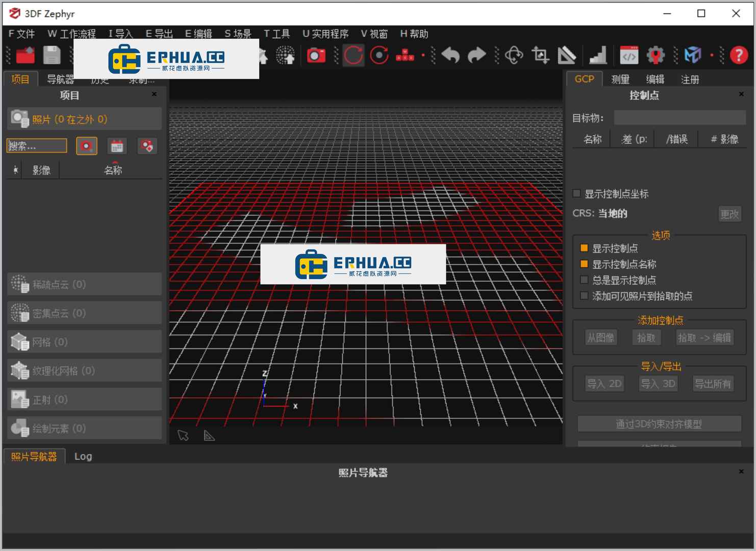
Task: Switch to the Log tab
Action: click(x=83, y=456)
